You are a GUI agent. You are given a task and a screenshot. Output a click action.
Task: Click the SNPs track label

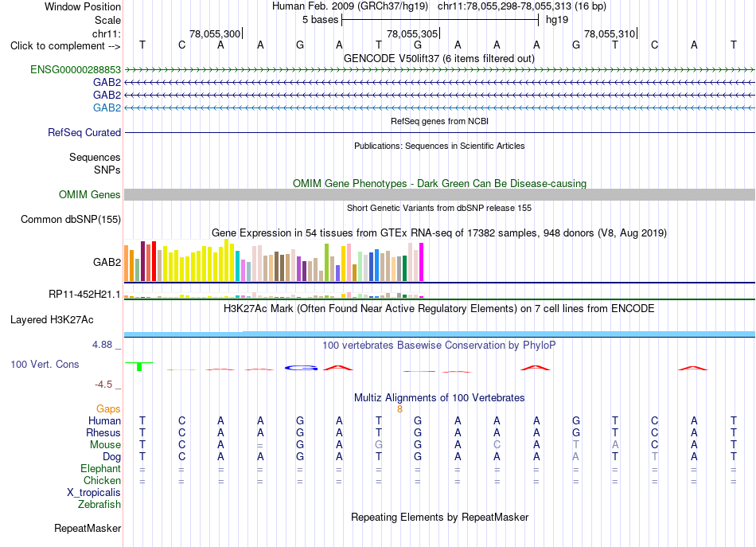107,170
